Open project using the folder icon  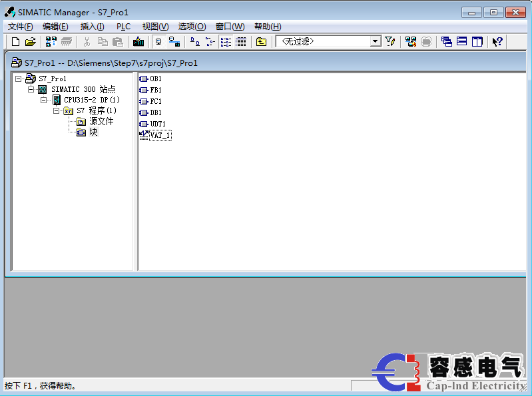pos(31,42)
